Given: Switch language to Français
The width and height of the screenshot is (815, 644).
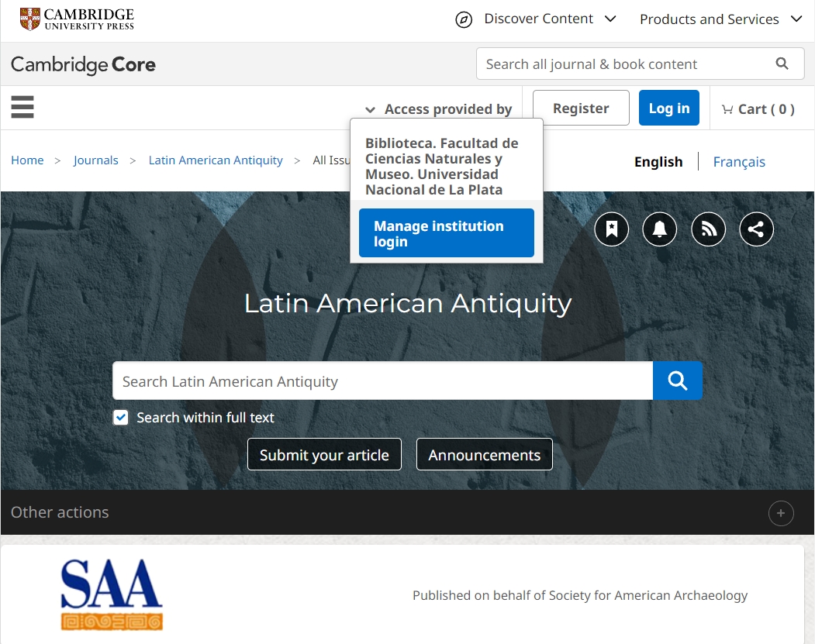Looking at the screenshot, I should [739, 162].
